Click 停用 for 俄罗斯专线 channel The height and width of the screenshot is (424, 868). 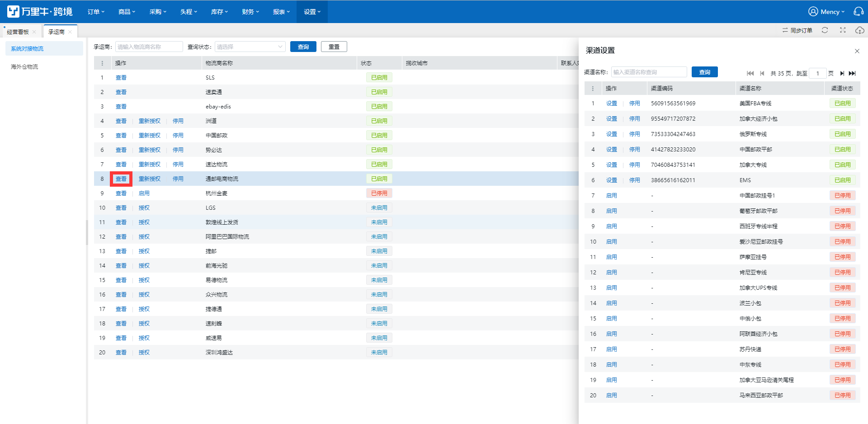[635, 134]
